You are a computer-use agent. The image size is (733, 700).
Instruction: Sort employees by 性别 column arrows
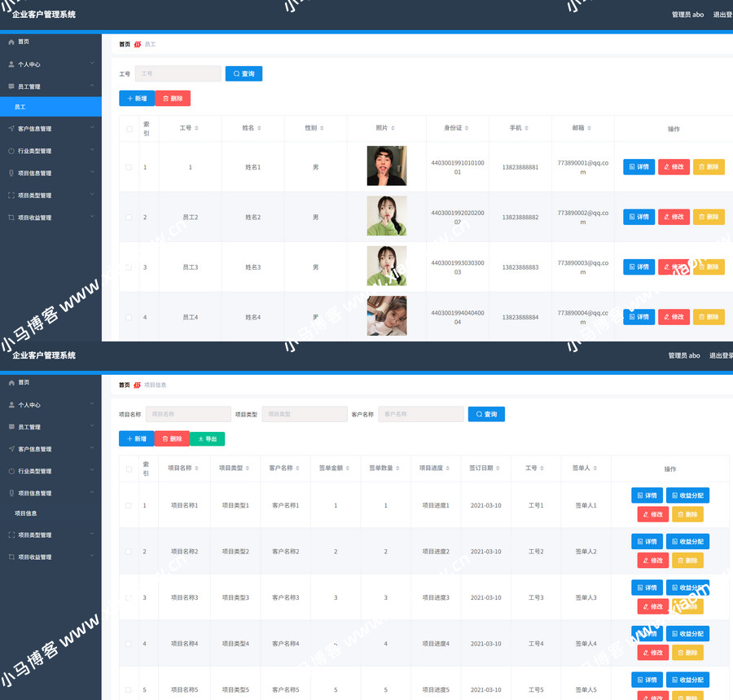click(322, 129)
